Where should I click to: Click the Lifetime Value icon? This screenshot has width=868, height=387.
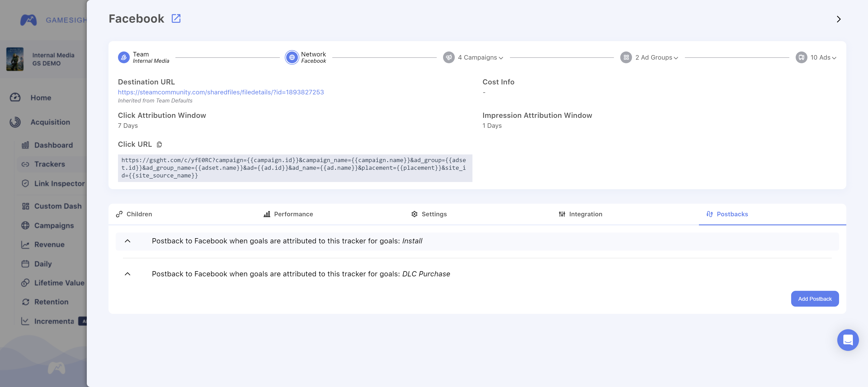25,283
